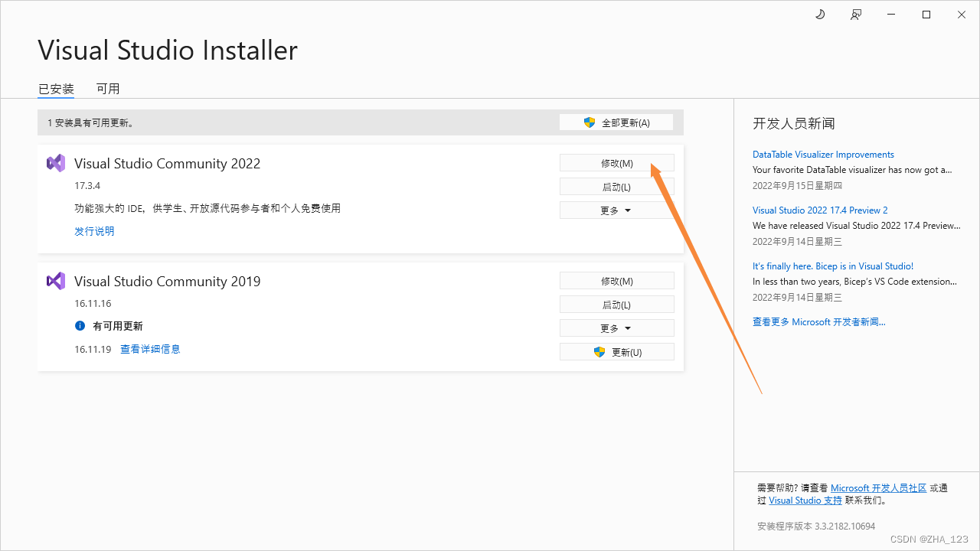The image size is (980, 551).
Task: Click the Visual Studio Community 2022 logo
Action: pyautogui.click(x=56, y=163)
